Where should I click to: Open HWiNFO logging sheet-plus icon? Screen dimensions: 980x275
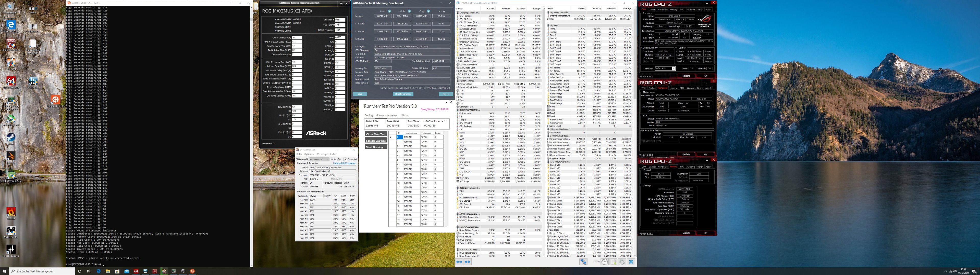[613, 262]
